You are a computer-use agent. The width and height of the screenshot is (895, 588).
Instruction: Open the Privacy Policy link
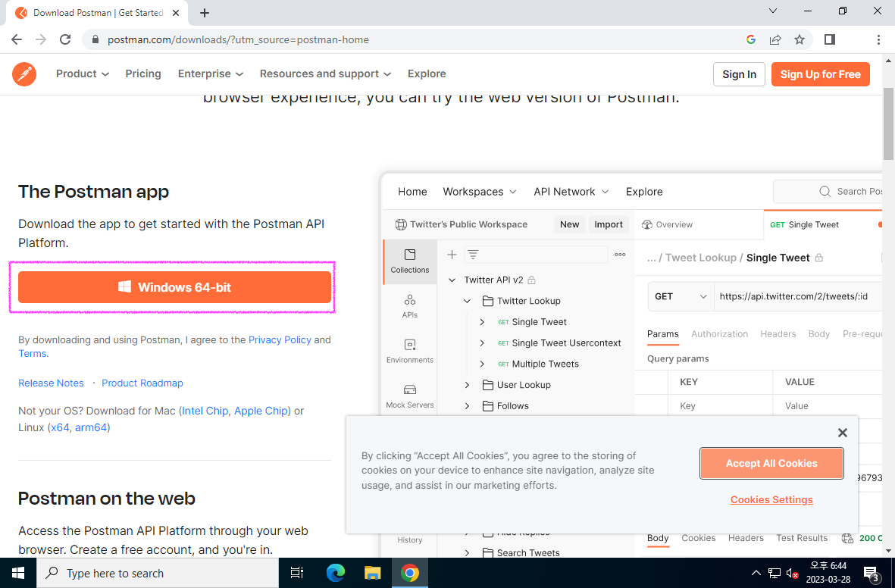[x=280, y=339]
